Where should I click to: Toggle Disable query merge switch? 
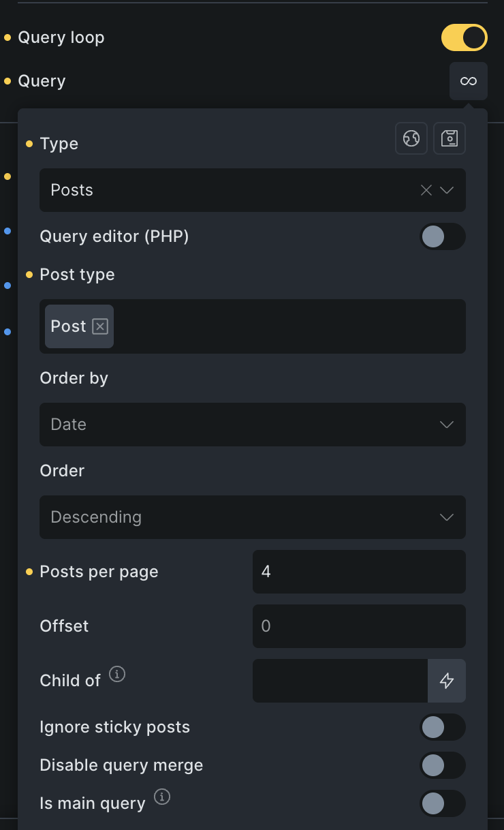click(443, 765)
